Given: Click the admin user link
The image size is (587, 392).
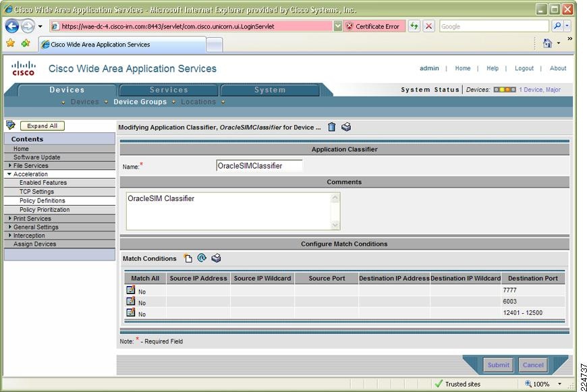Looking at the screenshot, I should 429,68.
